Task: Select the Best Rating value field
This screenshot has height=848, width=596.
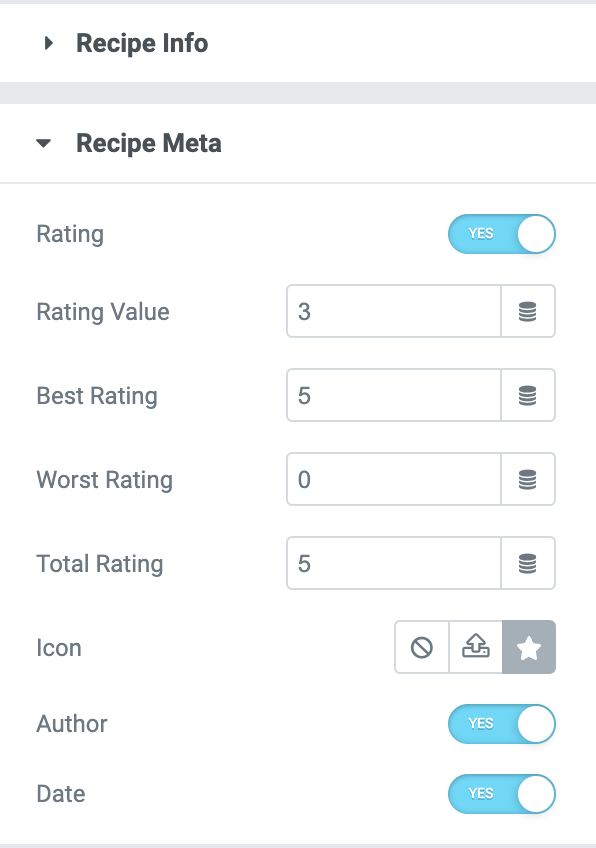Action: 393,395
